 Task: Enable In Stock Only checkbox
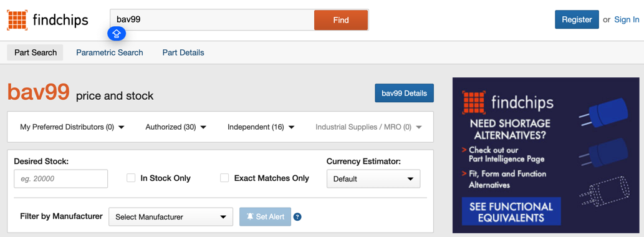pyautogui.click(x=131, y=178)
